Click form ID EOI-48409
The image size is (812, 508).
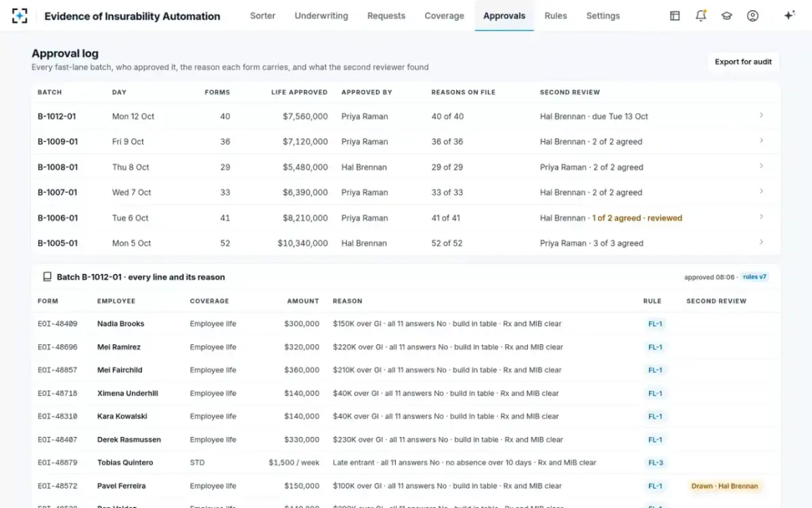click(58, 324)
